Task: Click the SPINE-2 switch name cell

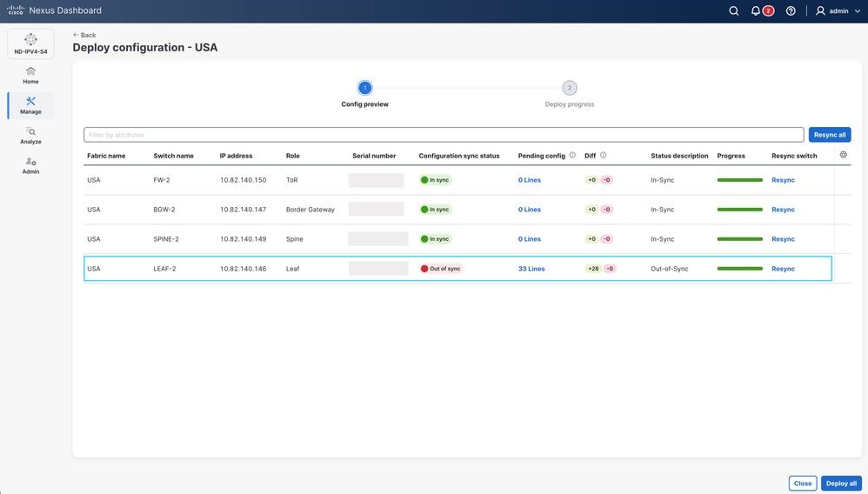Action: pyautogui.click(x=166, y=239)
